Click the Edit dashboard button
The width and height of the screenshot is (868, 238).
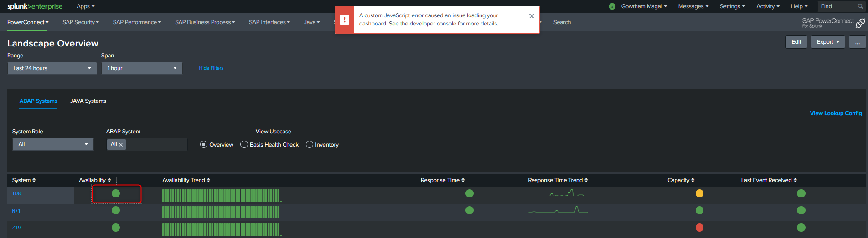[x=796, y=42]
